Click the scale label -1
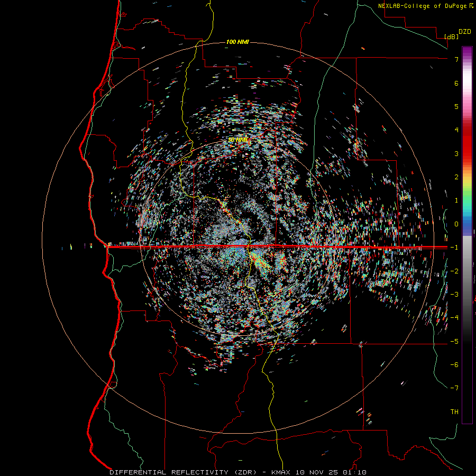This screenshot has width=476, height=476. [454, 248]
